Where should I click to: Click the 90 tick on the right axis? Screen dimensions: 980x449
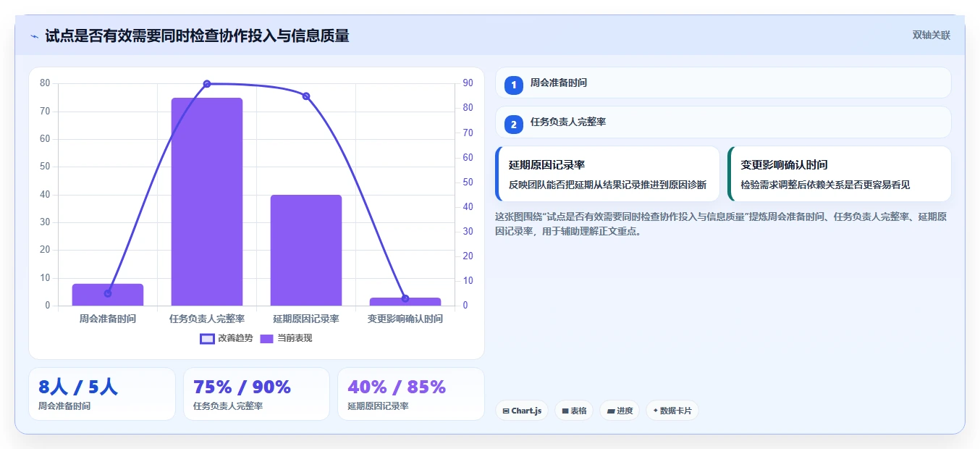coord(468,83)
